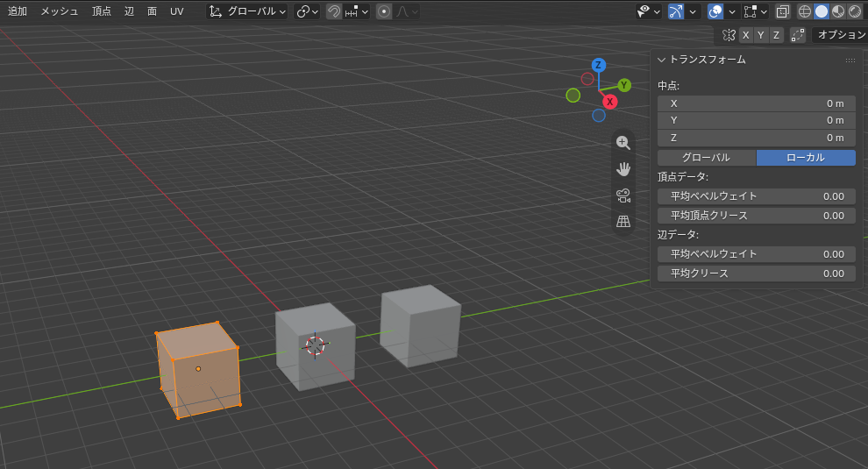Viewport: 868px width, 469px height.
Task: Open the proportional falloff curve dropdown
Action: [406, 11]
